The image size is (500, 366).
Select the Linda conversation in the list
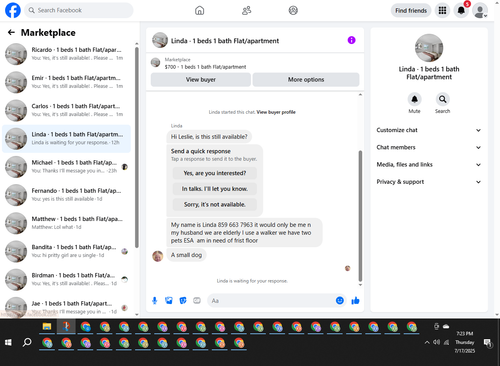tap(66, 139)
